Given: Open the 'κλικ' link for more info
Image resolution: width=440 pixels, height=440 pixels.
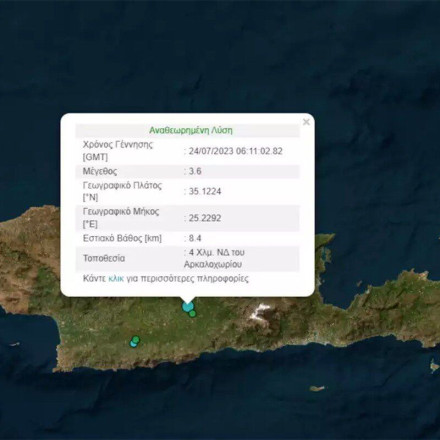Looking at the screenshot, I should 116,278.
